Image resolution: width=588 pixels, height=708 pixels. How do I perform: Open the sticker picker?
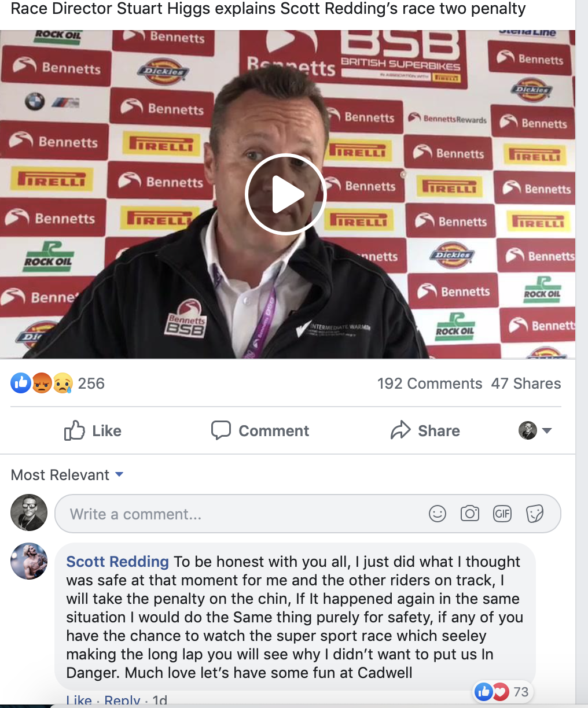(x=535, y=514)
